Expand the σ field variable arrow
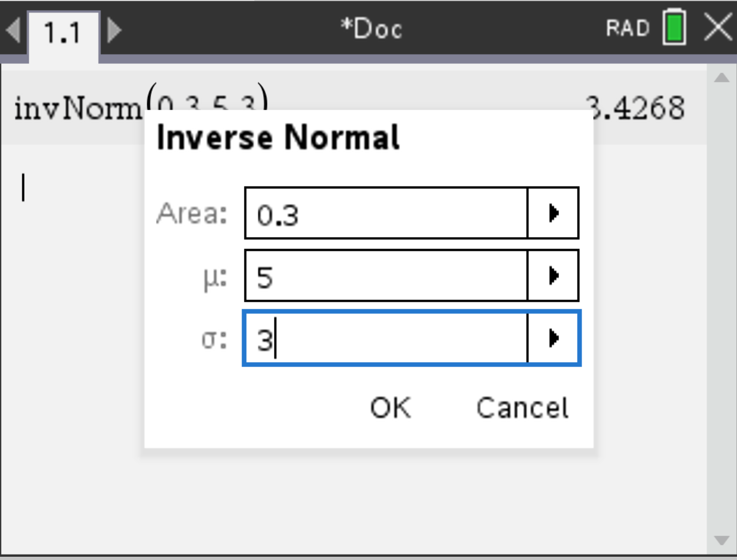Image resolution: width=737 pixels, height=560 pixels. (553, 338)
